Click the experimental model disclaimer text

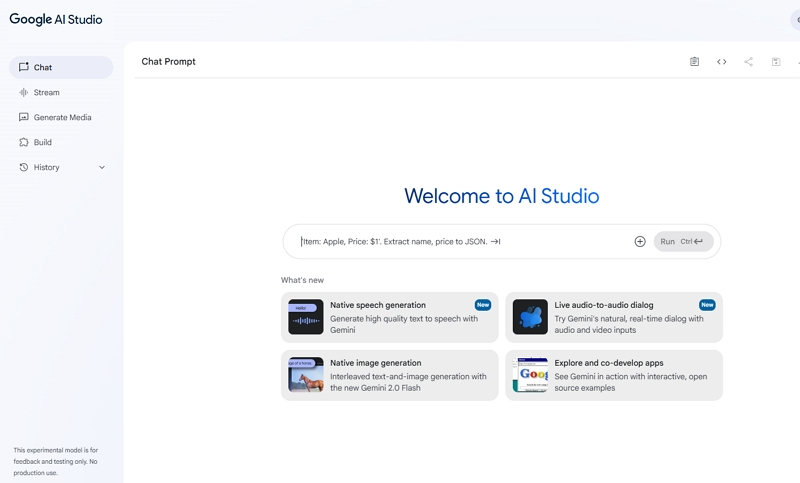(56, 461)
